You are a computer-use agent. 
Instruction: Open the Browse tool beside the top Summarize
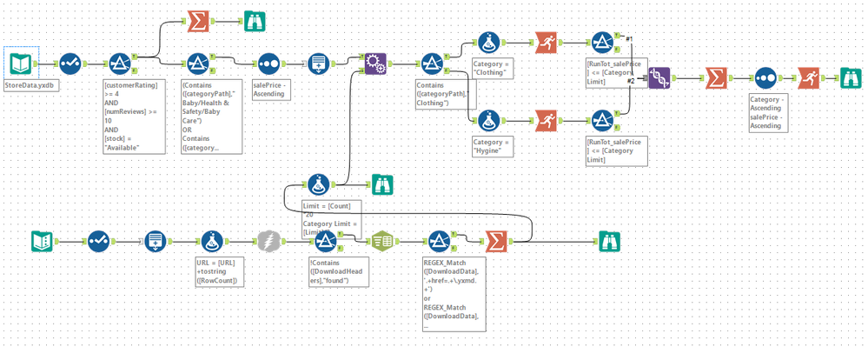255,22
